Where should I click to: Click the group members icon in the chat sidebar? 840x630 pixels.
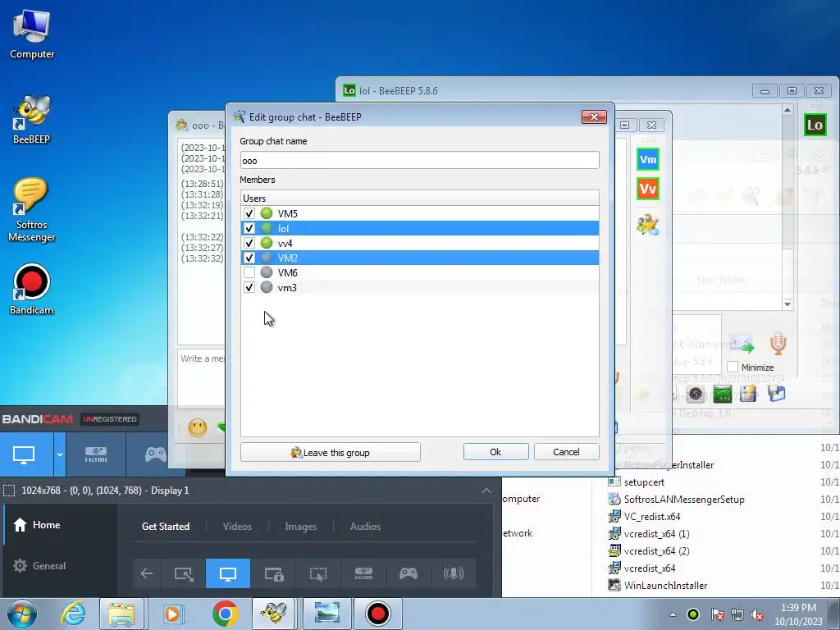click(x=648, y=225)
